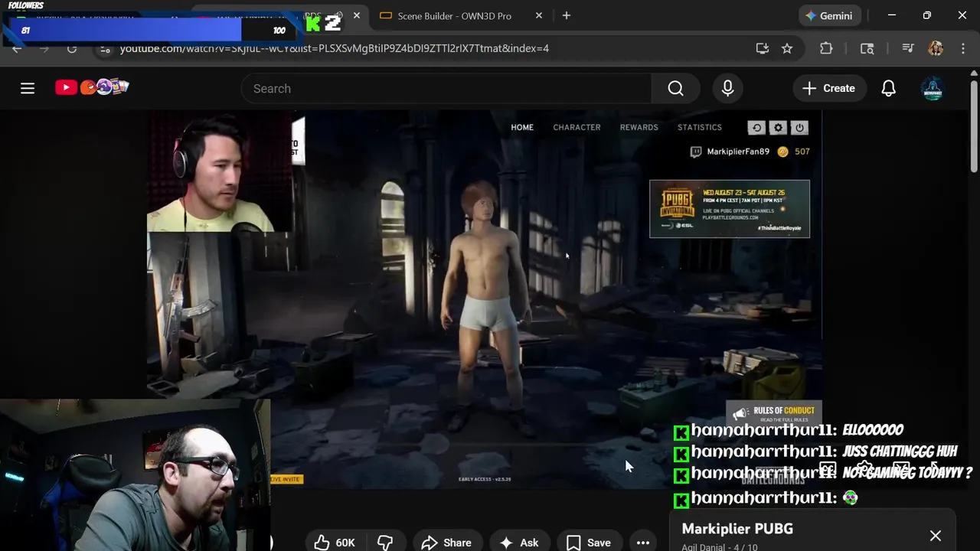980x551 pixels.
Task: Close the Markiplier PUBG playlist panel
Action: (936, 536)
